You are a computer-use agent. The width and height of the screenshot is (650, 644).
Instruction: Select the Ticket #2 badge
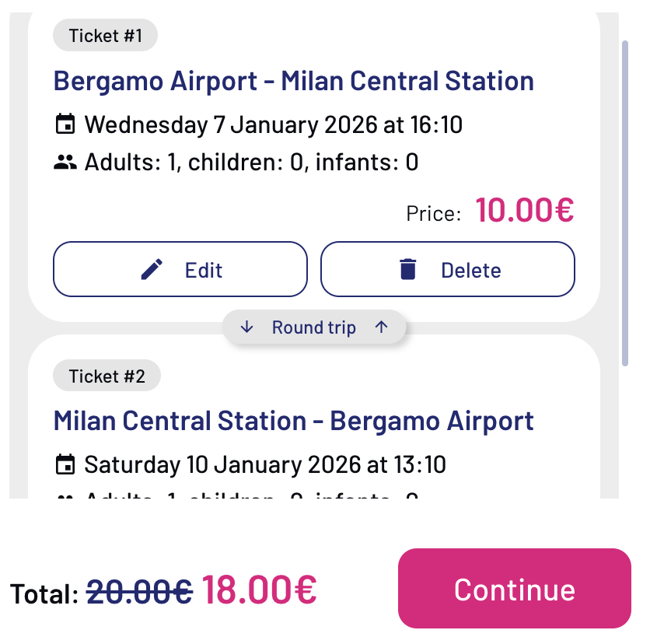(x=107, y=376)
